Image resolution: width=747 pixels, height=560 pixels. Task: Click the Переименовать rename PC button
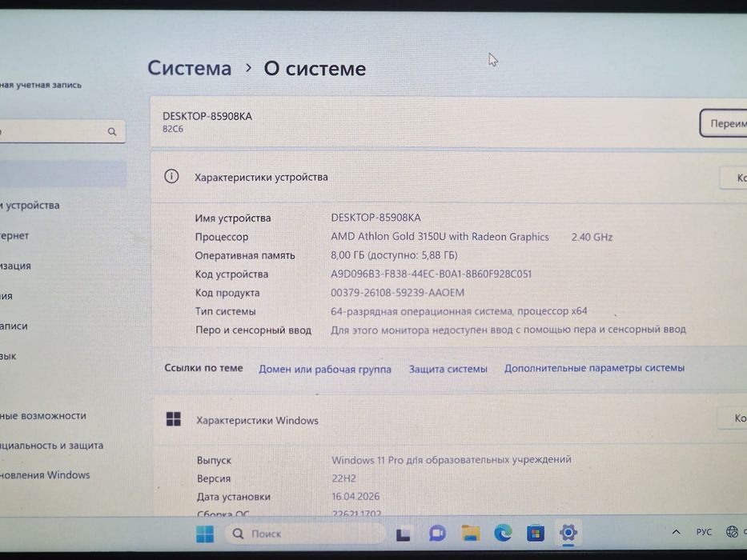pos(723,123)
